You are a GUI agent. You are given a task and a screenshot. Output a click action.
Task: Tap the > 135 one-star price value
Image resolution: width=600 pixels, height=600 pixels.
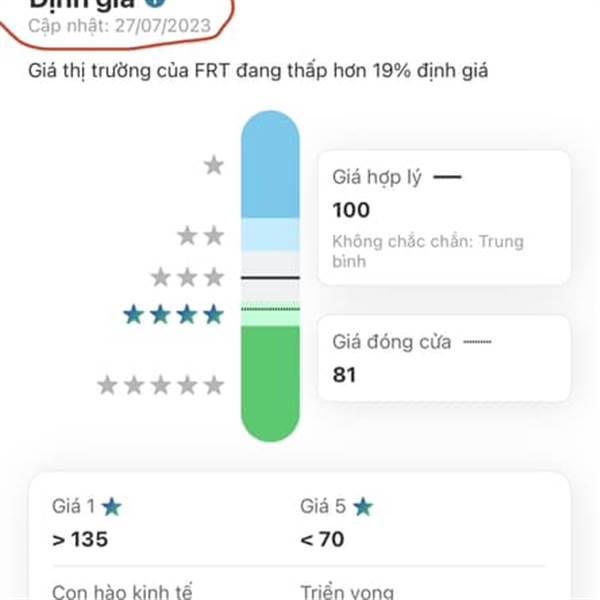click(80, 540)
